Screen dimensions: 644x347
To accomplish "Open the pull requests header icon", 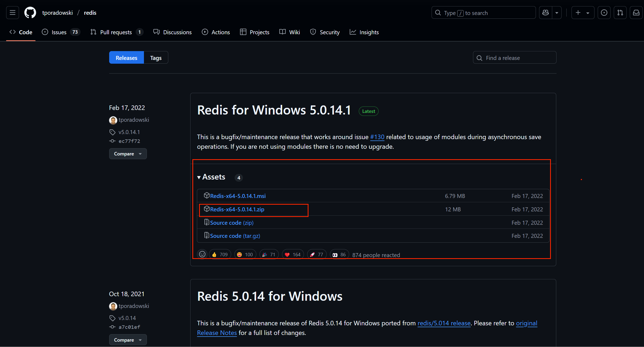I will click(x=620, y=13).
